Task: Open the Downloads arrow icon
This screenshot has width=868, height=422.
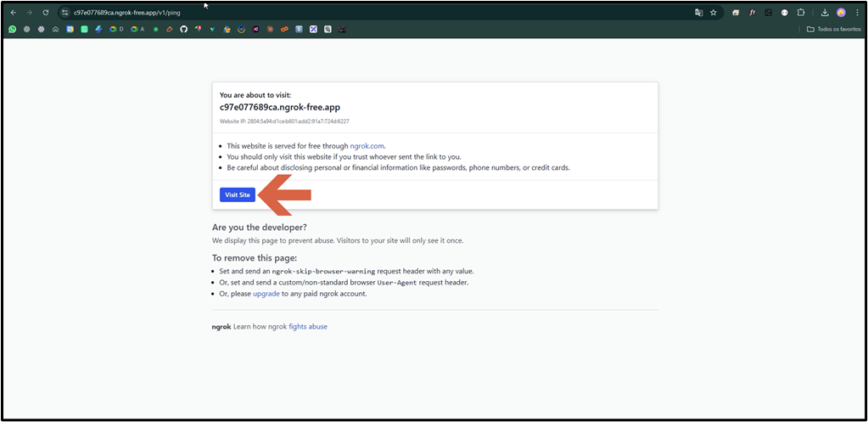Action: pyautogui.click(x=825, y=12)
